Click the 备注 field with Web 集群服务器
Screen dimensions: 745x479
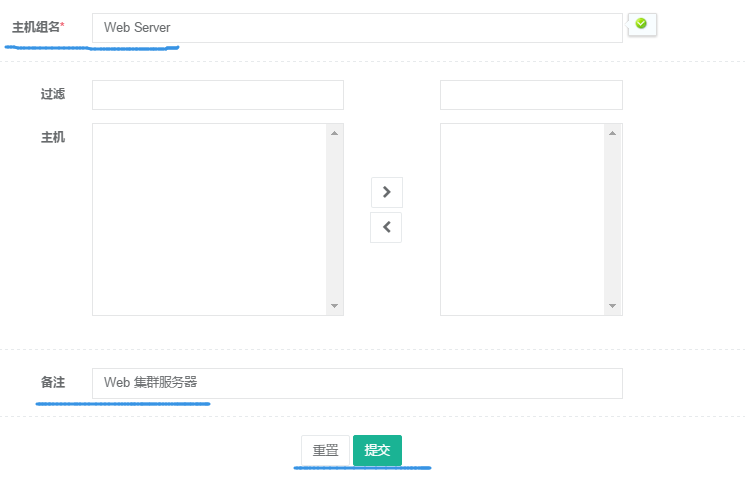[357, 383]
